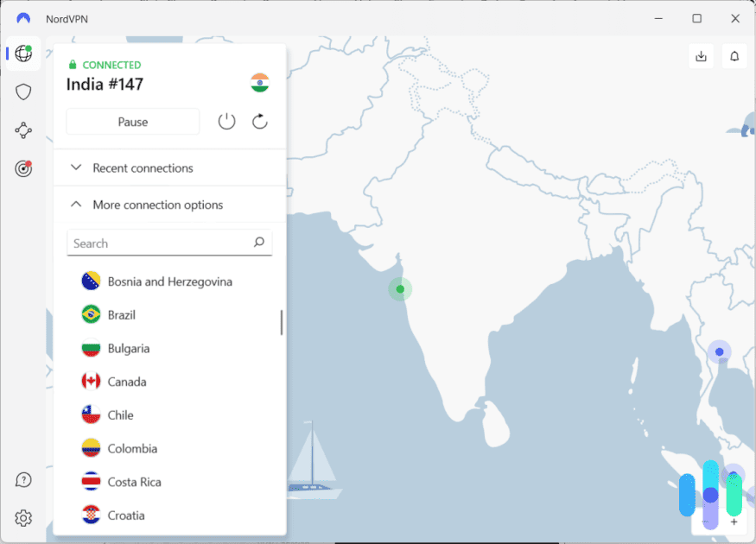Pause the VPN connection
Viewport: 756px width, 544px height.
tap(132, 121)
